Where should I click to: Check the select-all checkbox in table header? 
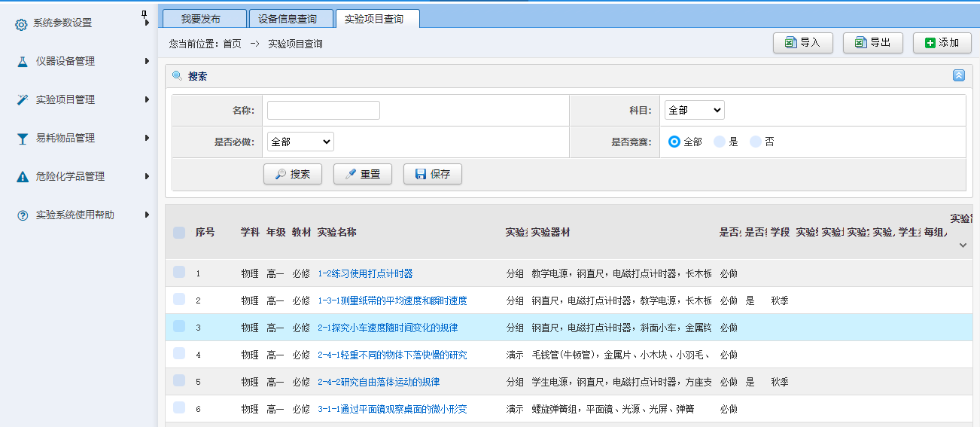coord(179,233)
